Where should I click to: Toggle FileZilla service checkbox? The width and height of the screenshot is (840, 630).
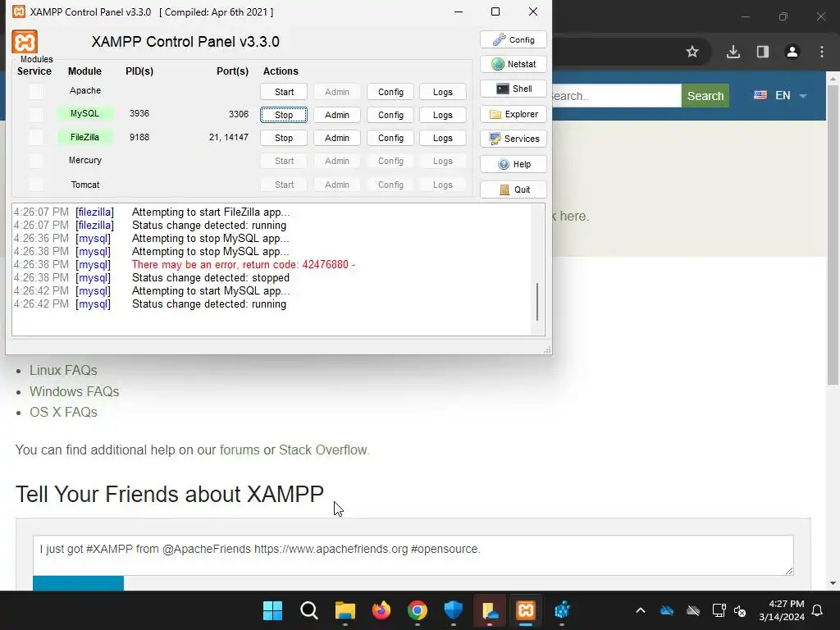[x=36, y=137]
